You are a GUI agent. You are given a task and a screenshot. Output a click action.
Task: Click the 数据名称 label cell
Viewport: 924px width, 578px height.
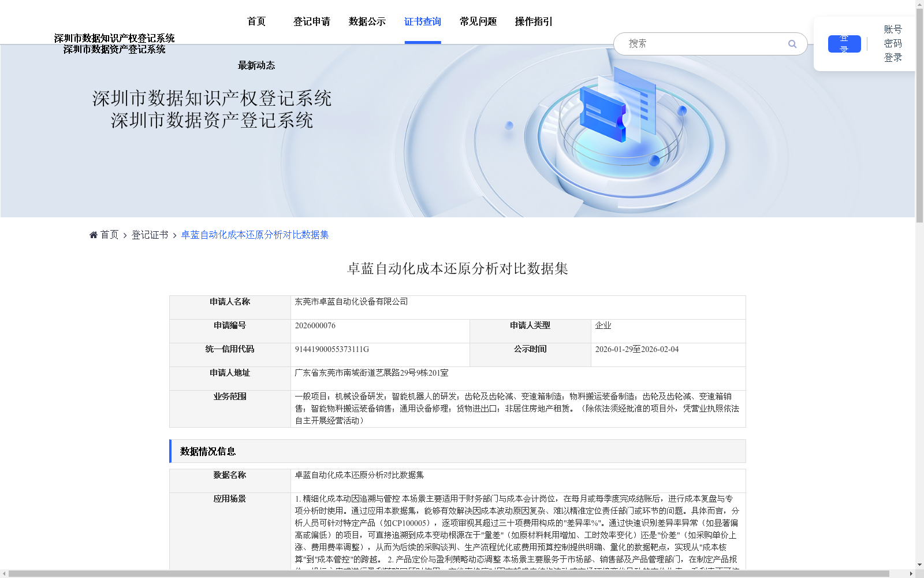click(x=230, y=481)
